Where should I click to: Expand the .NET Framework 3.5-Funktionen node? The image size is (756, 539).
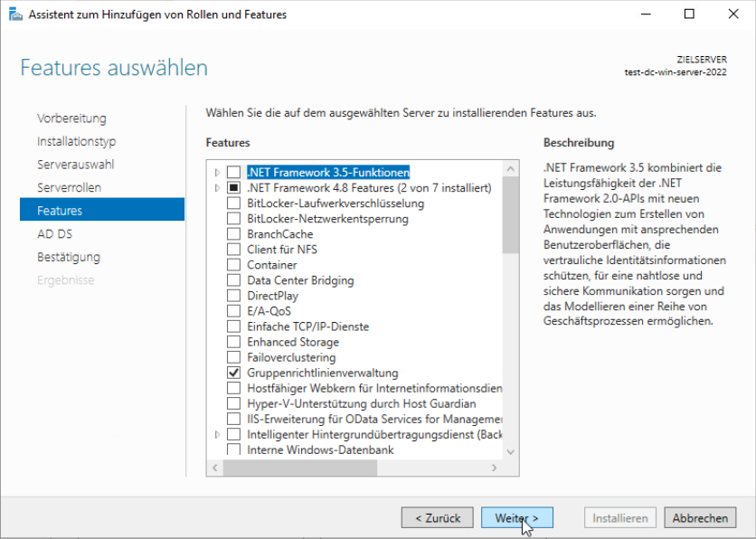click(x=217, y=172)
